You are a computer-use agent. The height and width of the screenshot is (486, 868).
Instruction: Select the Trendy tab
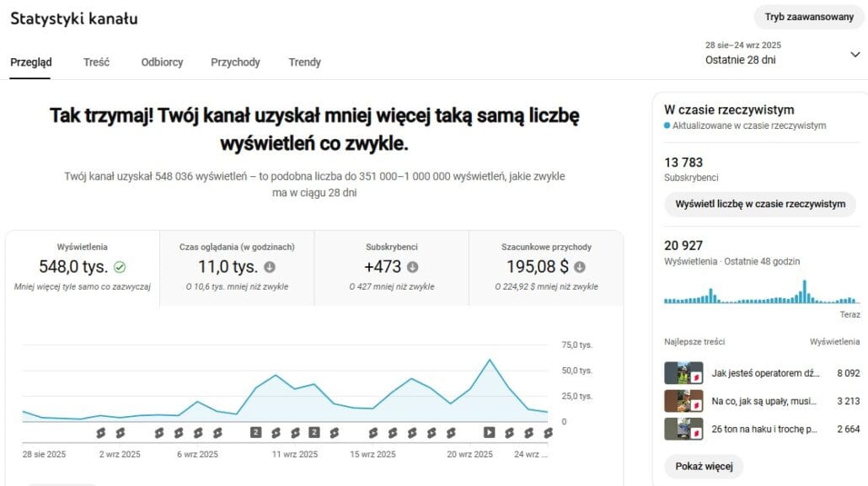tap(304, 62)
